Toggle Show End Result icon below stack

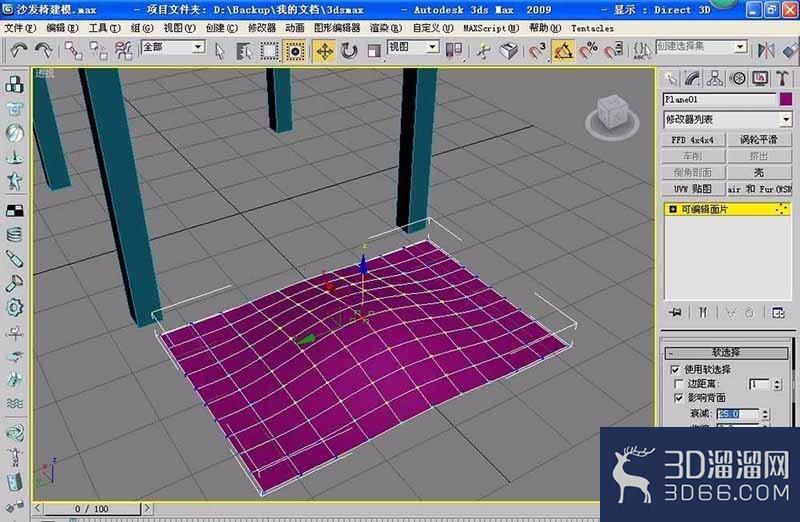pos(703,312)
